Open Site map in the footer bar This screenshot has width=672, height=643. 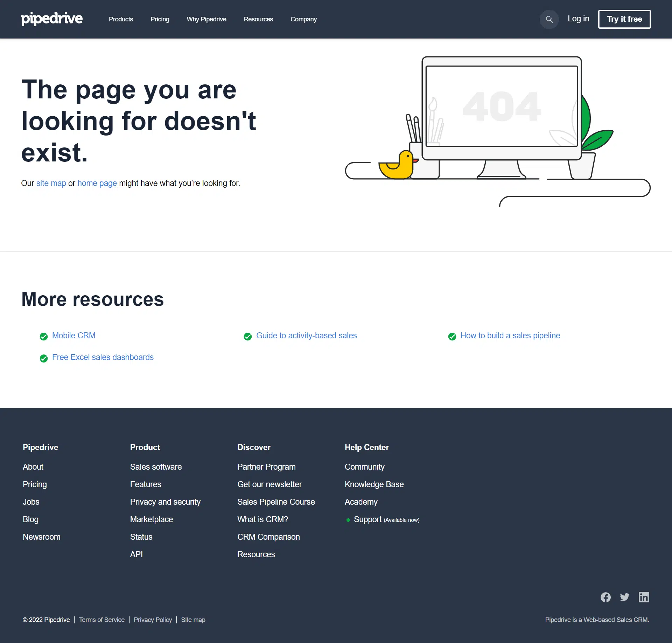pyautogui.click(x=193, y=620)
